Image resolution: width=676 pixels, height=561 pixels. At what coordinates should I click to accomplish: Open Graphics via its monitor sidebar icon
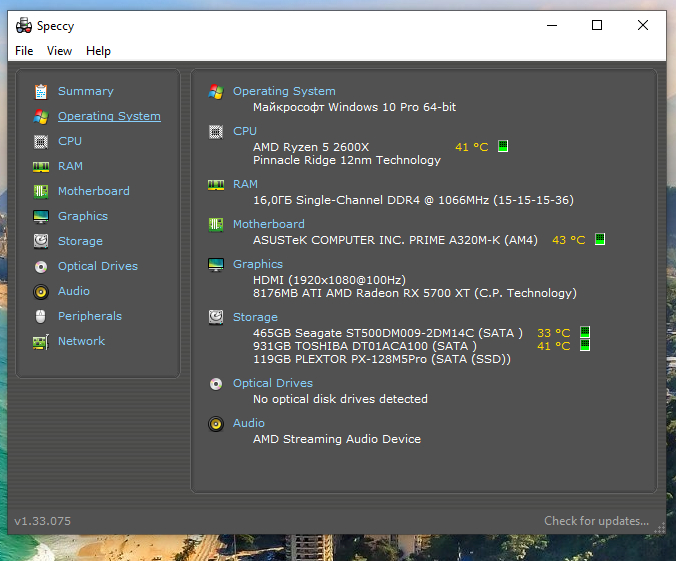click(40, 217)
